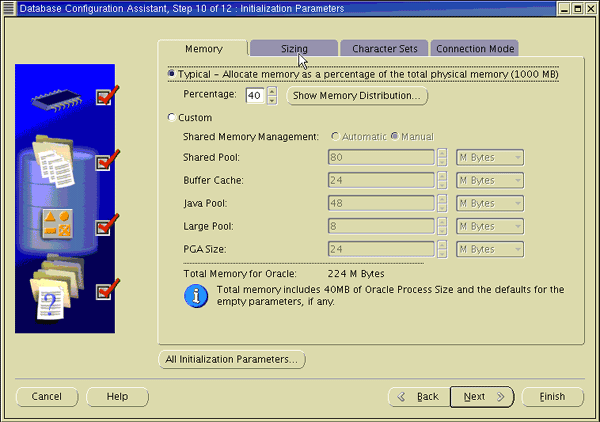The width and height of the screenshot is (600, 422).
Task: Click the checkmark beside the question-mark files
Action: point(107,290)
